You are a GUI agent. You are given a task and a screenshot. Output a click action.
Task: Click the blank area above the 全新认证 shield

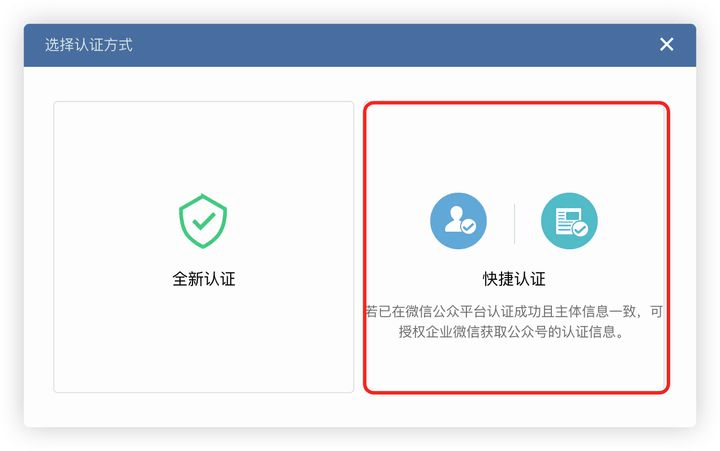[x=204, y=147]
